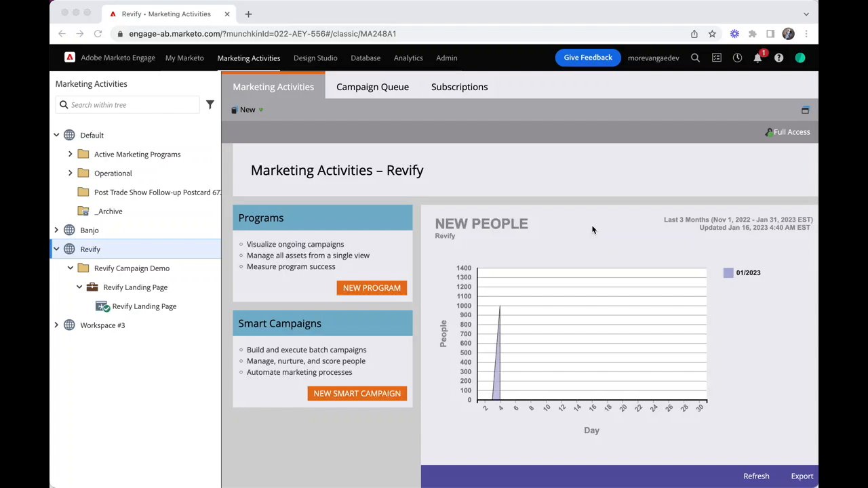
Task: Click the Active Marketing Programs folder icon
Action: (83, 154)
